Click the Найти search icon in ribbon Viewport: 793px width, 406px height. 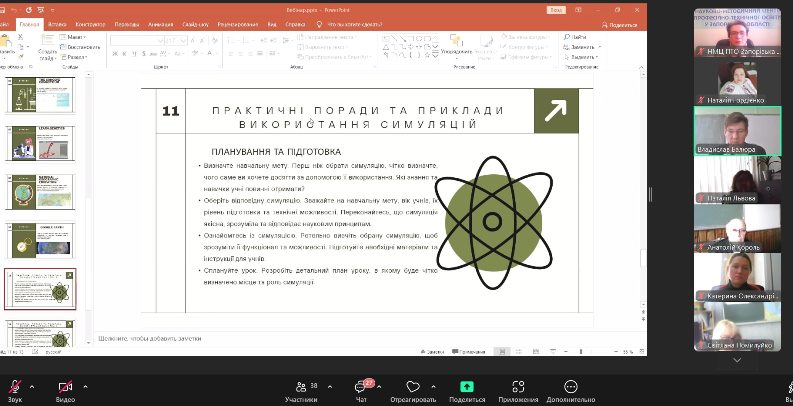point(575,37)
